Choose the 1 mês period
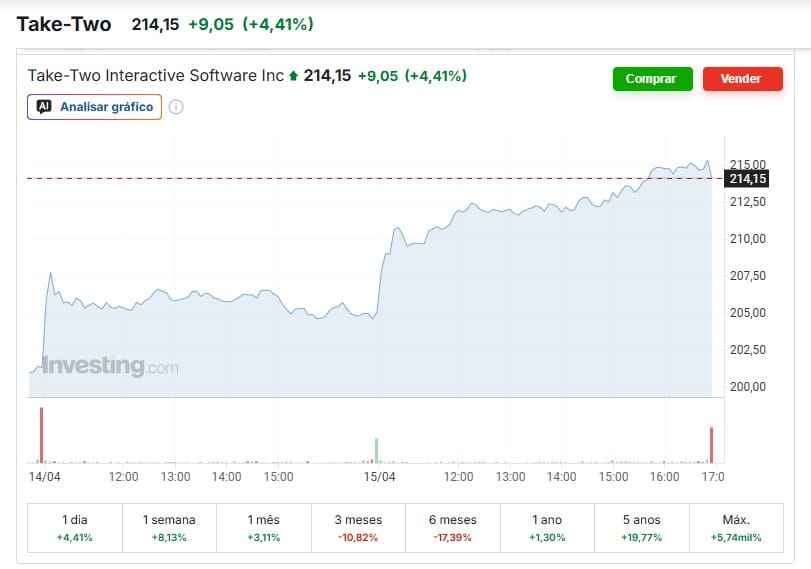811x569 pixels. (263, 528)
